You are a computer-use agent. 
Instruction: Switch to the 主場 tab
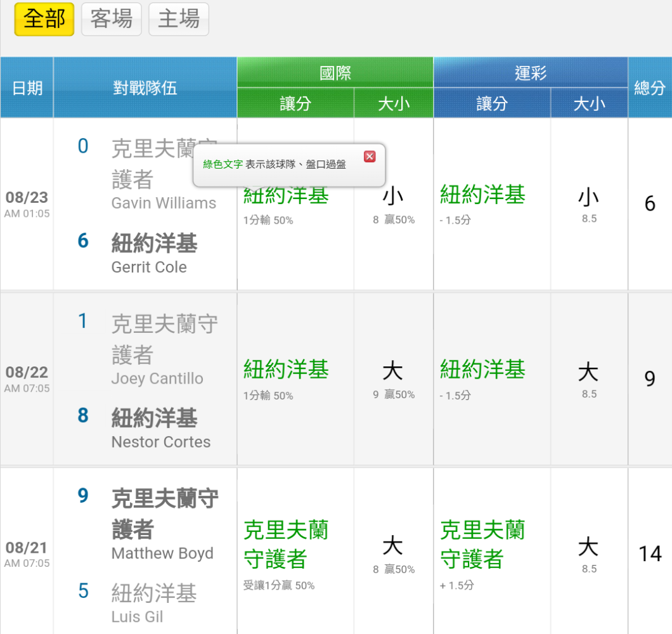[179, 19]
